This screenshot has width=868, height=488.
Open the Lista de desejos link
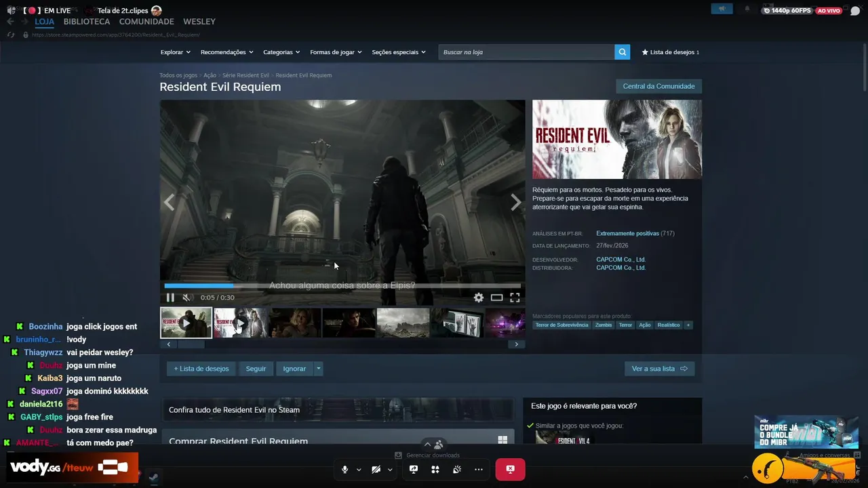(671, 52)
